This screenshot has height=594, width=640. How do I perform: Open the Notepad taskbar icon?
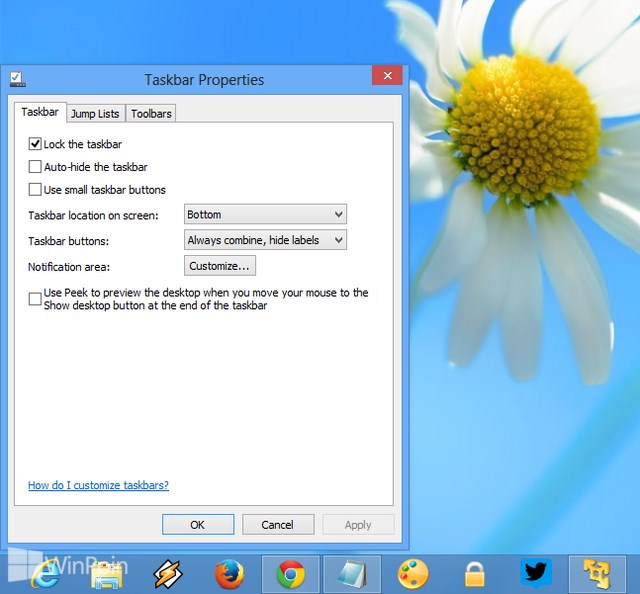(352, 574)
